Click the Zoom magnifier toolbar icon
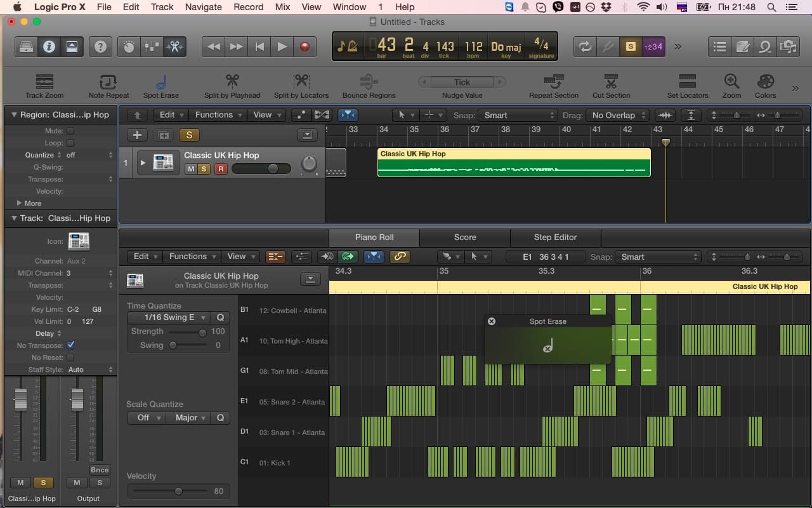 coord(731,82)
